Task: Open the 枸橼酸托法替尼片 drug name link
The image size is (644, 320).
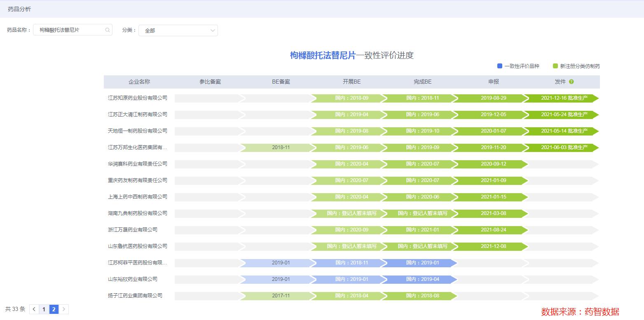Action: point(323,55)
